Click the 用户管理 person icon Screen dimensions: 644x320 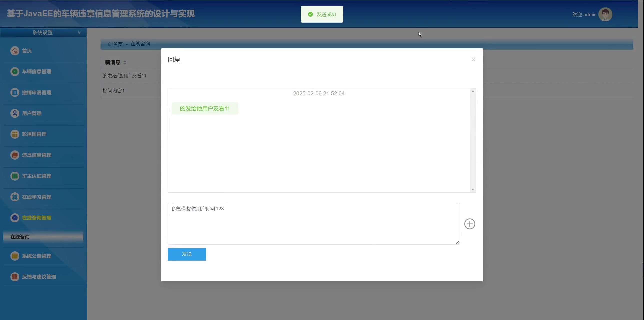pos(15,113)
